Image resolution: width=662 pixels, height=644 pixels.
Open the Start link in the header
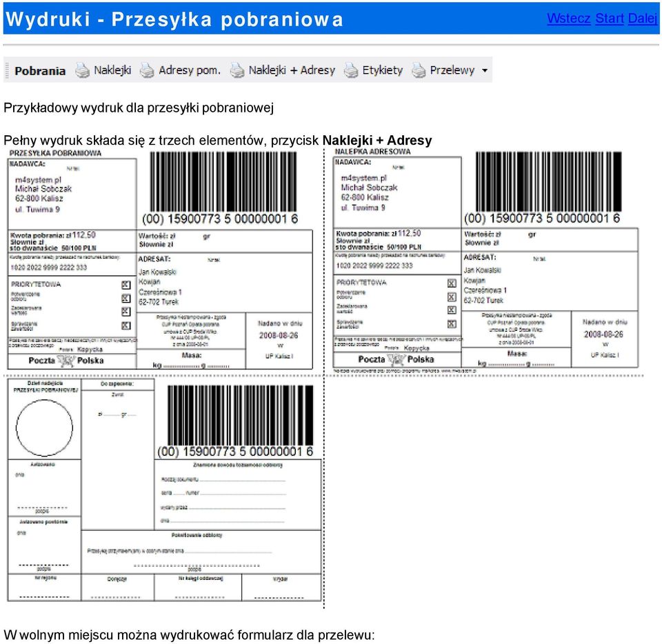point(609,19)
